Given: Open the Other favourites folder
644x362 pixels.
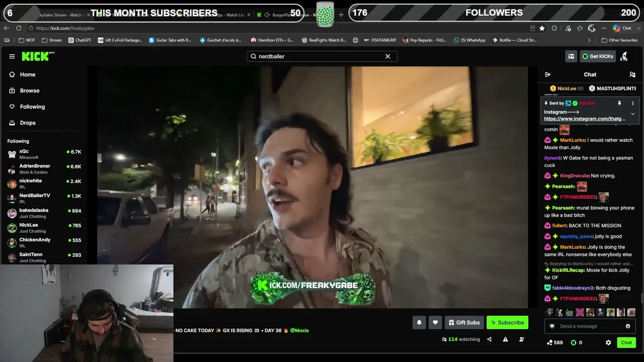Looking at the screenshot, I should pyautogui.click(x=619, y=40).
